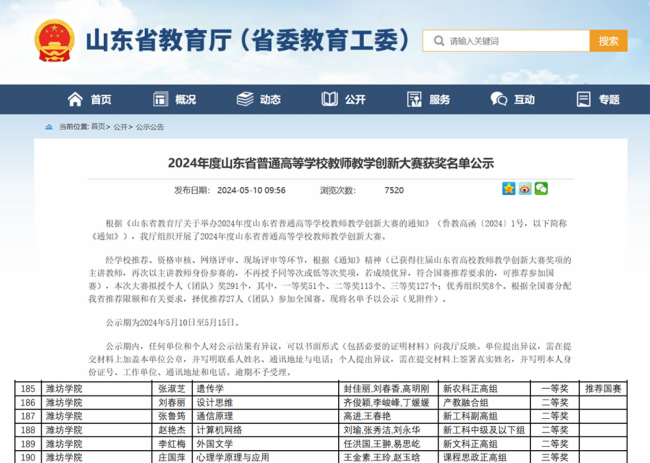650x463 pixels.
Task: Go to 首页 in breadcrumb trail
Action: (x=98, y=127)
